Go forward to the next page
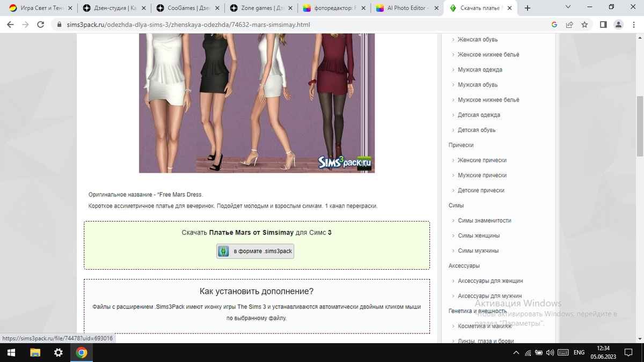Image resolution: width=644 pixels, height=362 pixels. pyautogui.click(x=25, y=25)
